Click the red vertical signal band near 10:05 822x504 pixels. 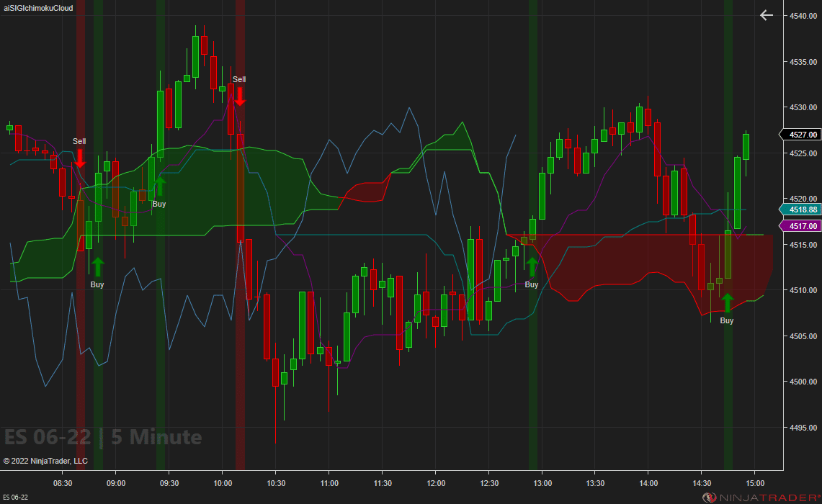(240, 360)
